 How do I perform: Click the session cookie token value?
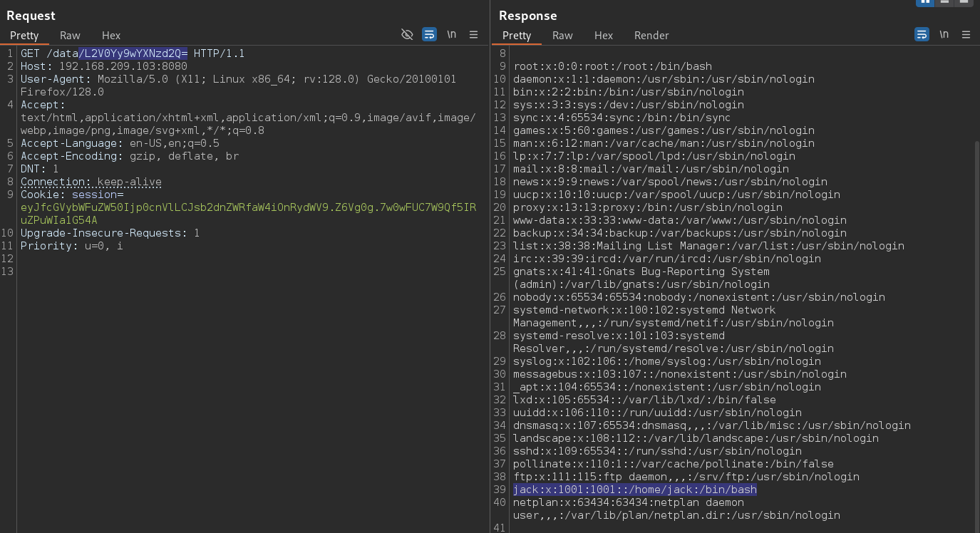point(248,214)
